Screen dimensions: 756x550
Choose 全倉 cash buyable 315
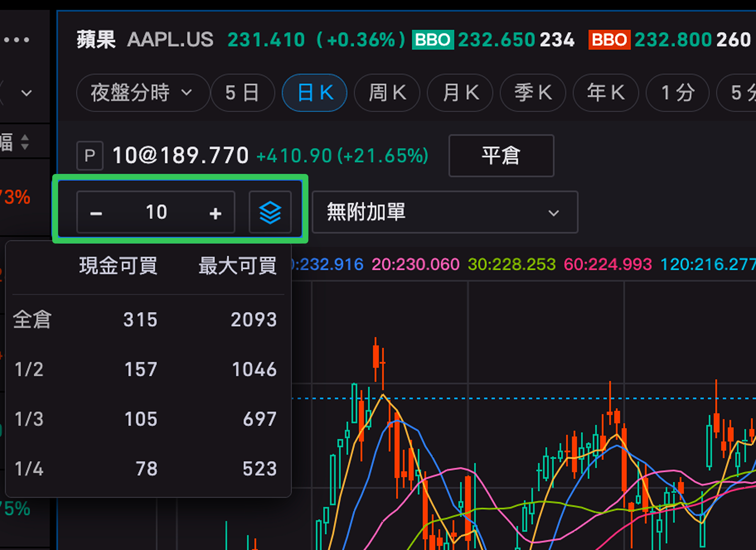[140, 320]
